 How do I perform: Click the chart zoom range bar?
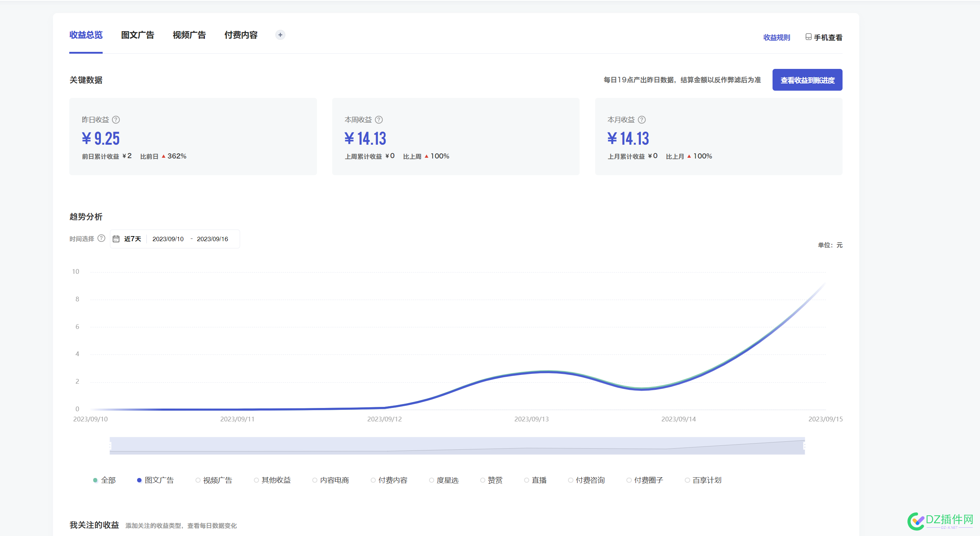(x=457, y=445)
